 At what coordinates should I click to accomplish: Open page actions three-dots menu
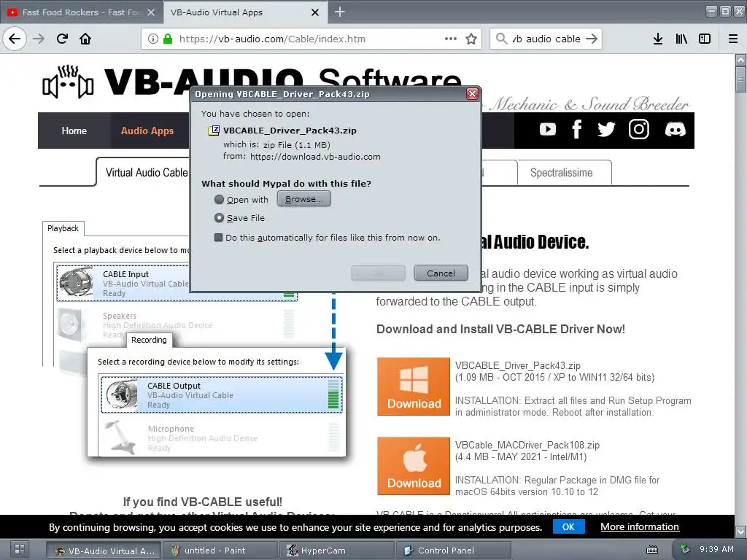(451, 39)
